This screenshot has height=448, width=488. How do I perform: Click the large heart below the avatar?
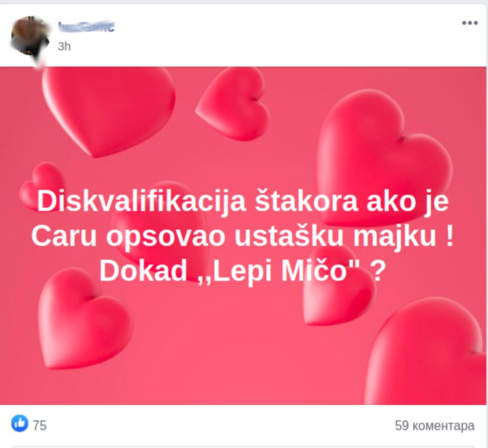(x=108, y=111)
